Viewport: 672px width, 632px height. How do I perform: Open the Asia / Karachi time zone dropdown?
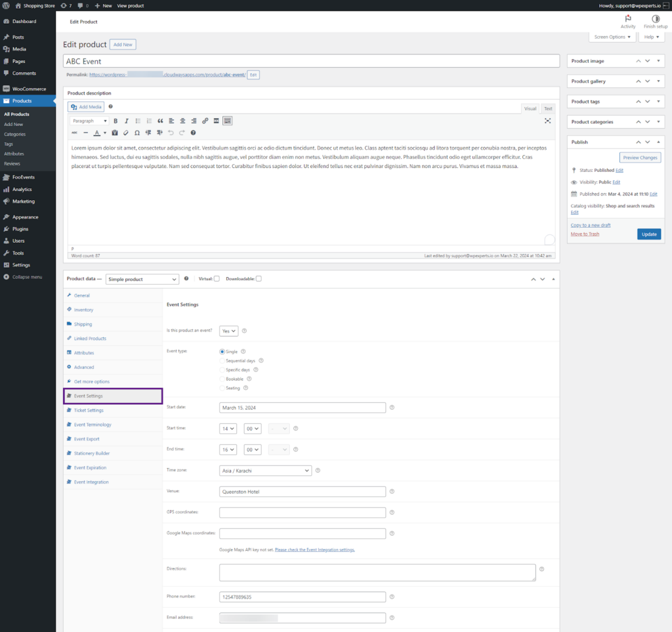pyautogui.click(x=265, y=471)
